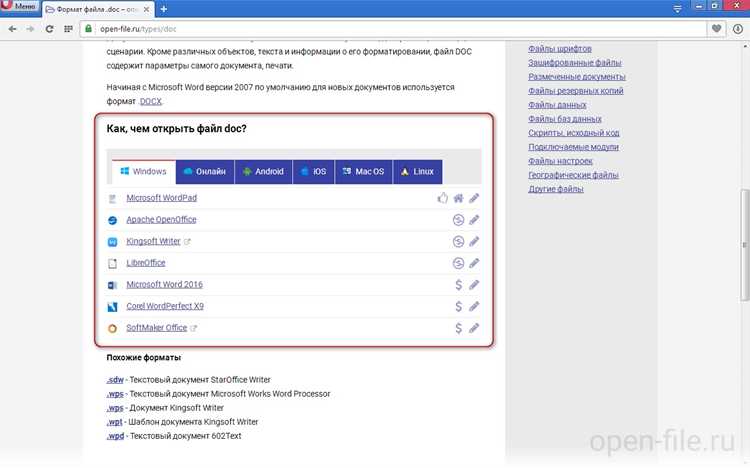
Task: Open sidebar link Скрипты, исходный код
Action: [574, 133]
